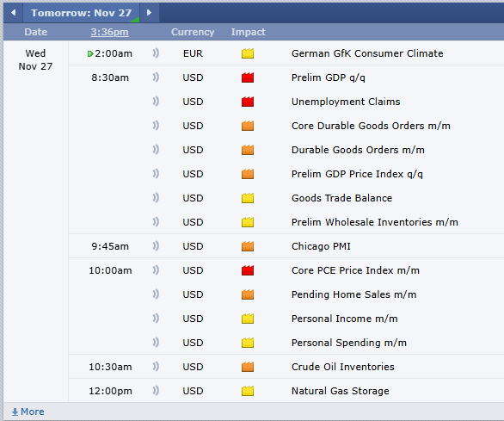This screenshot has width=504, height=421.
Task: Expand more events with the More link
Action: 28,412
